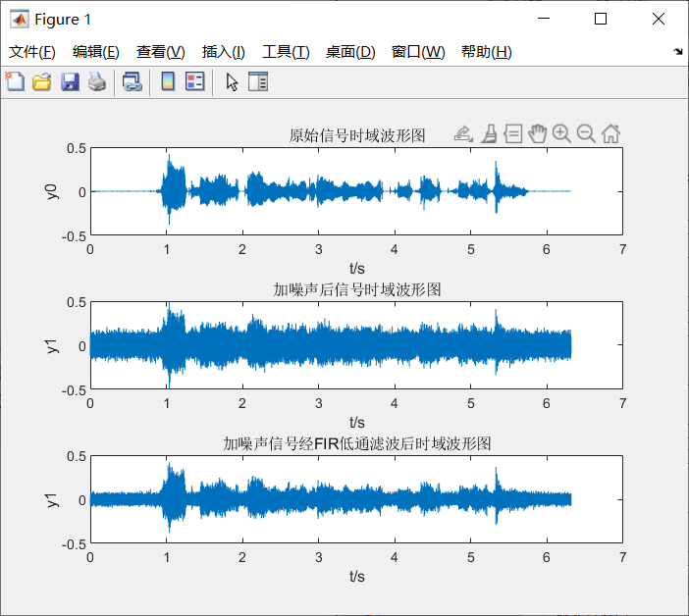Expand the axes export options dropdown
The image size is (689, 616).
464,134
